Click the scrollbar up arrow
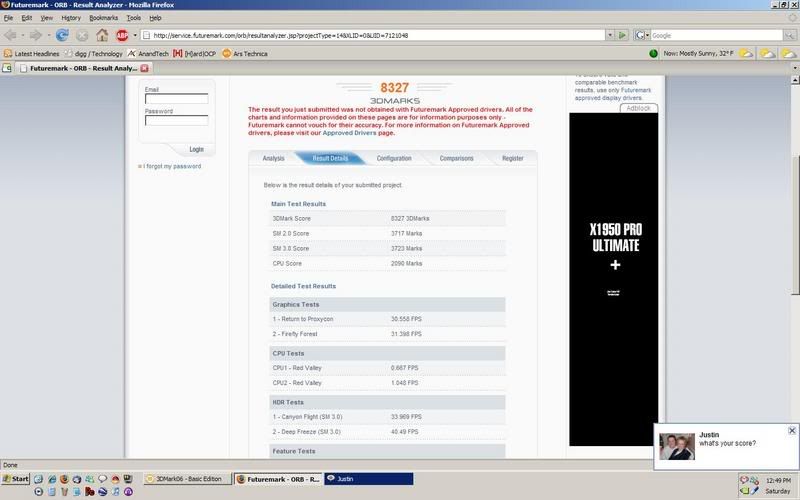The height and width of the screenshot is (500, 800). [795, 80]
